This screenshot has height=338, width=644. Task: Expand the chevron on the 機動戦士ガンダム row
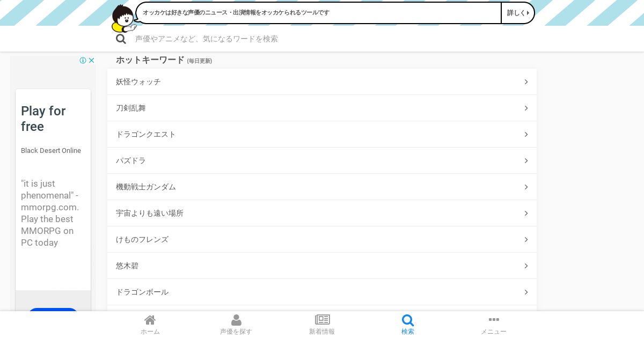coord(526,187)
